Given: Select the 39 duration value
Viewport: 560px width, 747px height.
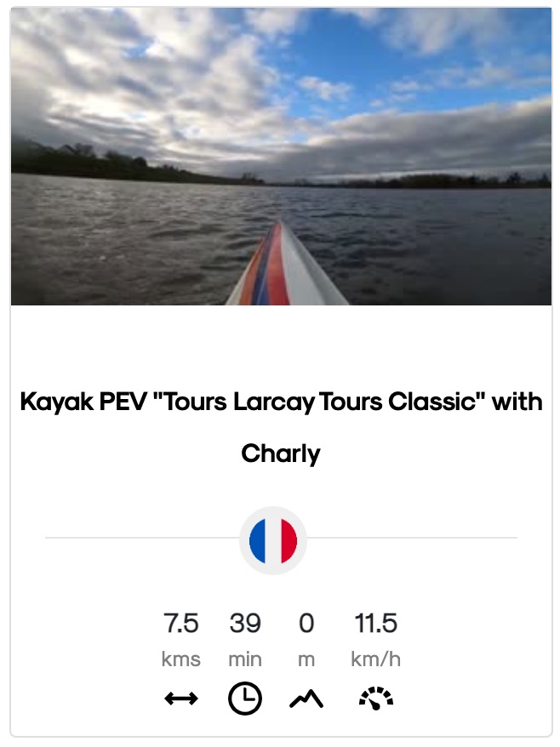Looking at the screenshot, I should 245,623.
